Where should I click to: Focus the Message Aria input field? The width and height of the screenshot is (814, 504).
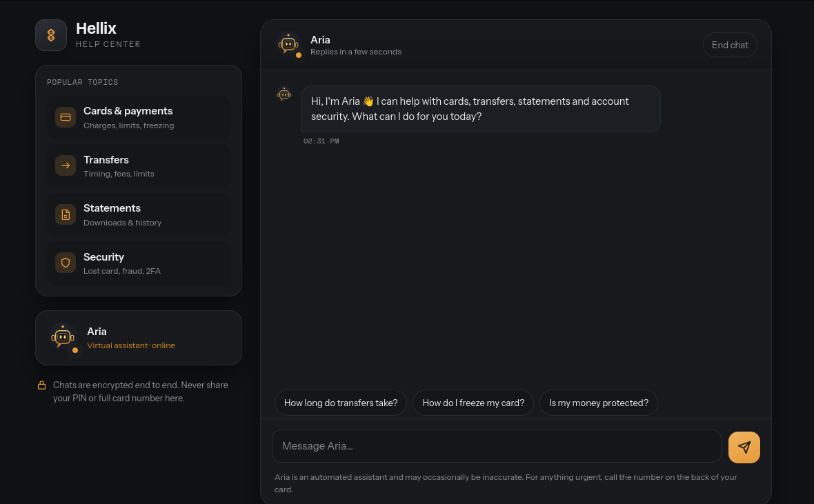pyautogui.click(x=496, y=446)
